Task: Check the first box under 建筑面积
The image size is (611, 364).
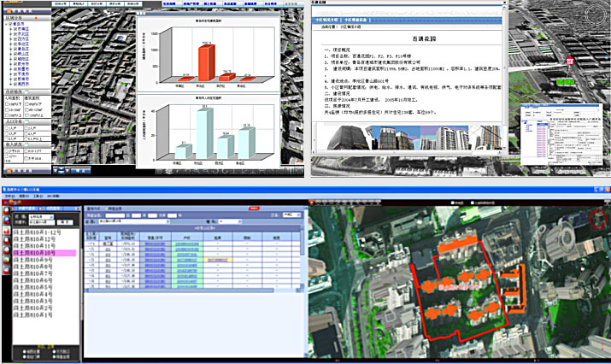Action: 26,104
